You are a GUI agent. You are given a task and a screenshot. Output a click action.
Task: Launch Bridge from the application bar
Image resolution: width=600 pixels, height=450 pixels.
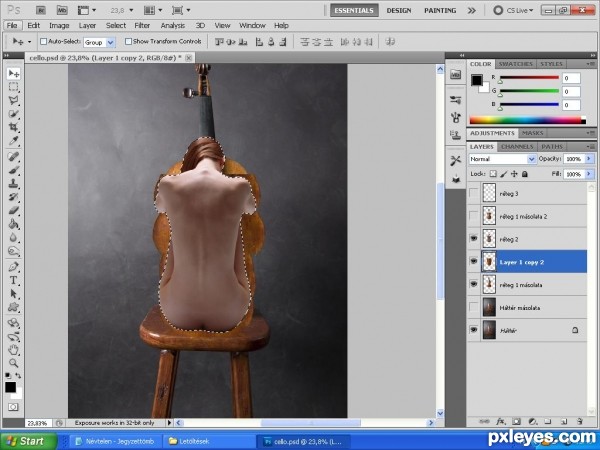click(41, 10)
